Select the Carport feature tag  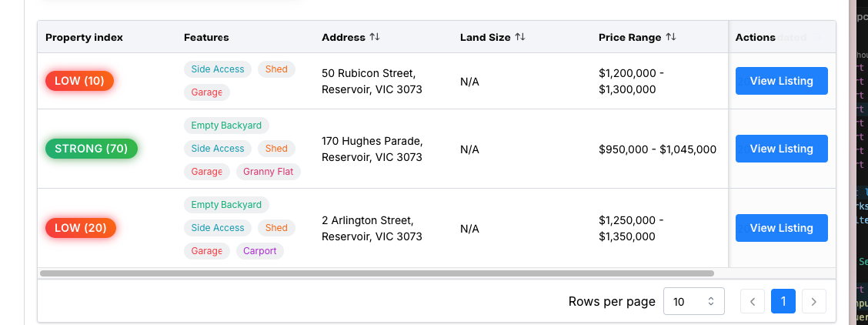click(x=259, y=251)
